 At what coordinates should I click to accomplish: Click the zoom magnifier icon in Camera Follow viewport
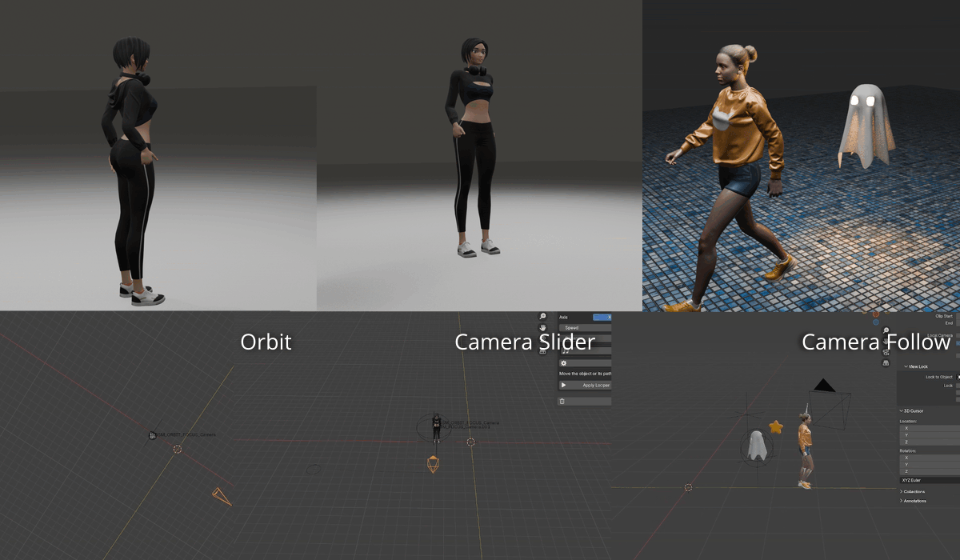tap(886, 330)
